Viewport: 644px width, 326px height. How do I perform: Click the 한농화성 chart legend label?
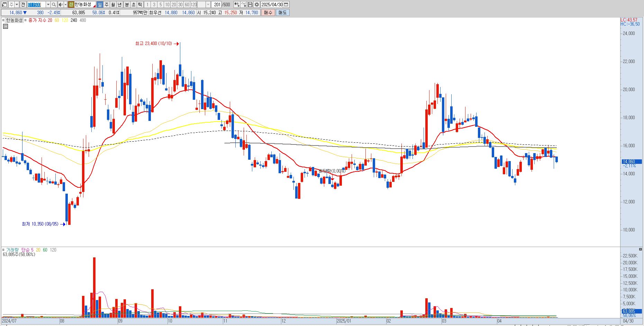14,20
